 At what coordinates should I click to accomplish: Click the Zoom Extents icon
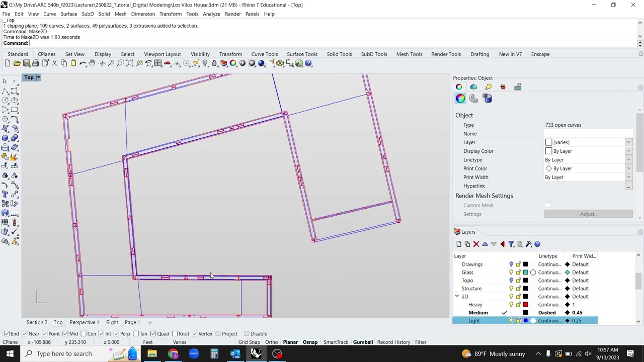pos(130,63)
